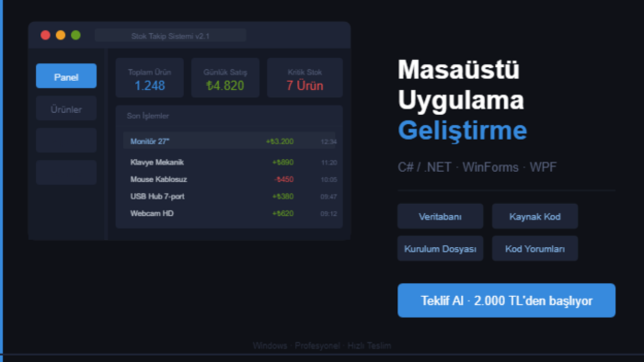Click the -₺450 amount value

pyautogui.click(x=283, y=179)
